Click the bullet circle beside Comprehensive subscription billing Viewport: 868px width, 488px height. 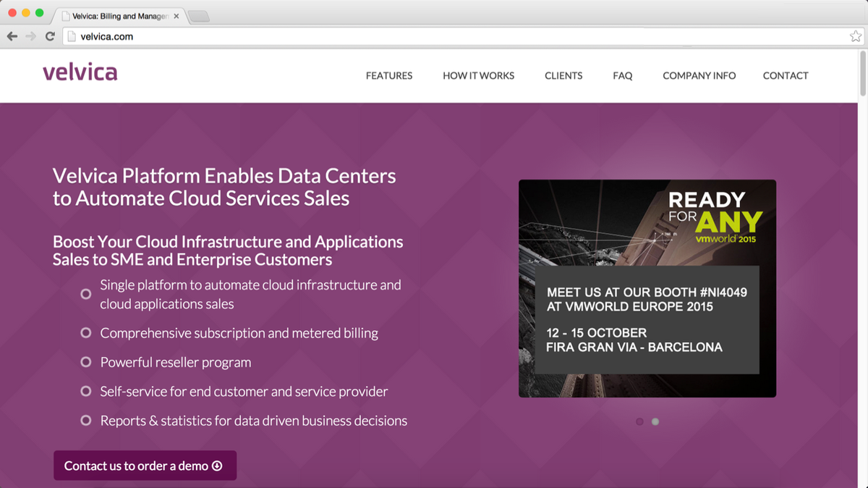pos(86,333)
